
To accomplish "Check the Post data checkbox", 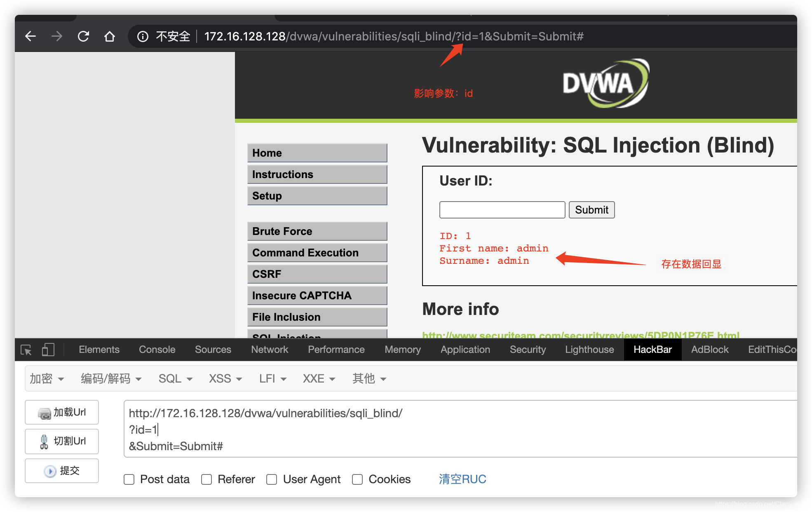I will pos(129,479).
